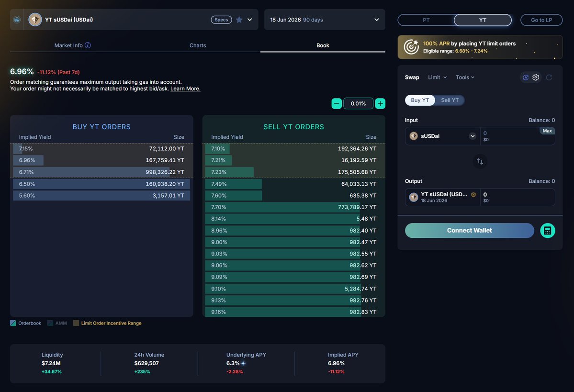Open the sUSDai input token dropdown

(442, 136)
